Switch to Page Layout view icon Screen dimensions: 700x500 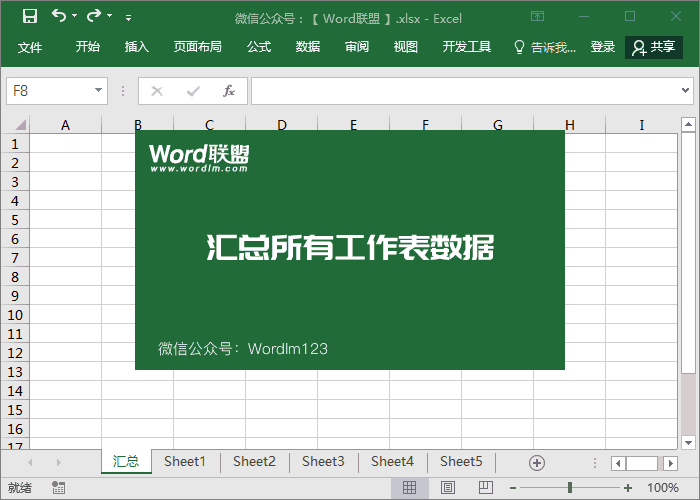click(x=448, y=488)
